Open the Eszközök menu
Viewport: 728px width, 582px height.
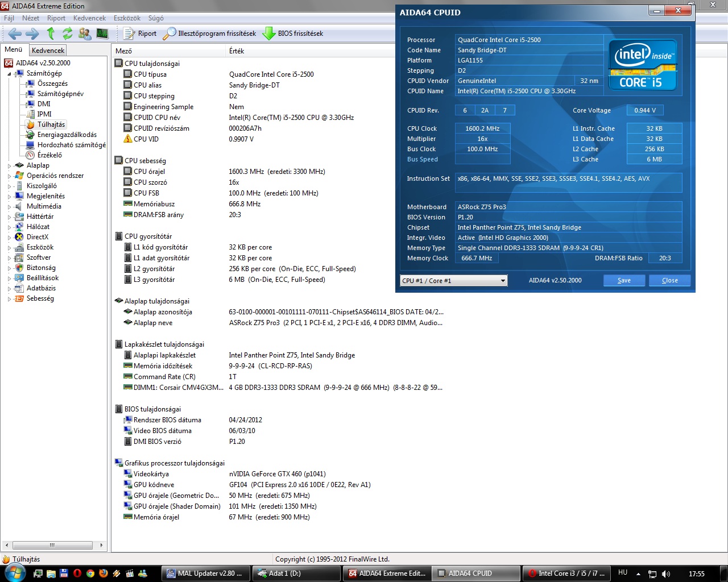coord(127,18)
